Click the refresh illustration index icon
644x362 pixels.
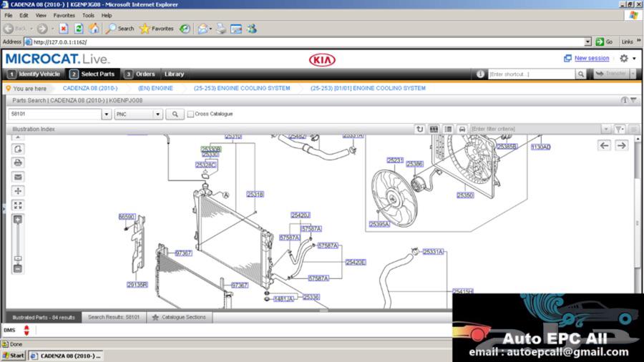click(x=419, y=129)
